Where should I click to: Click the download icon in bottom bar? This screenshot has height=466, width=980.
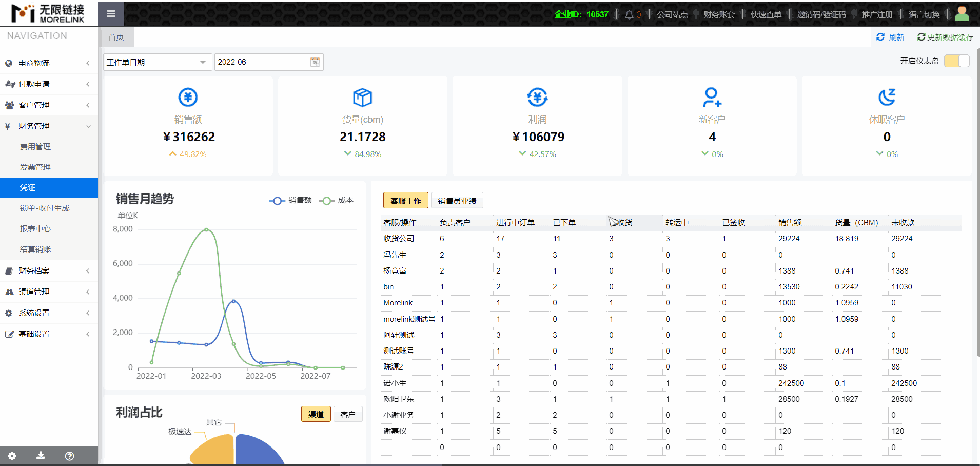point(41,456)
